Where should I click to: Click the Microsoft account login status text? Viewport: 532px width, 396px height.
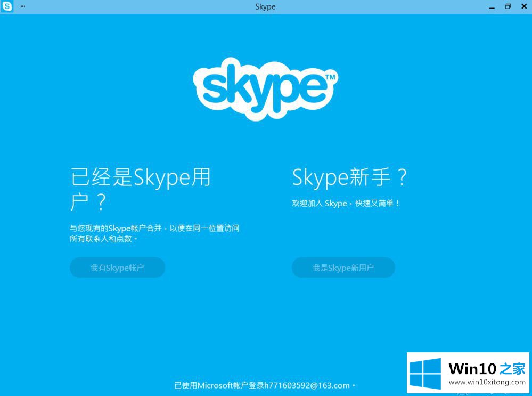click(265, 385)
